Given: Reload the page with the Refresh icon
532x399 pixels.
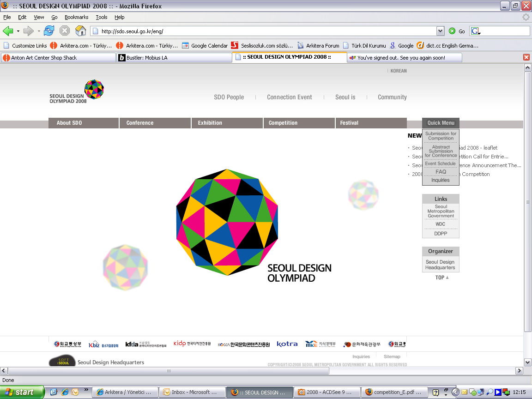Looking at the screenshot, I should coord(49,31).
